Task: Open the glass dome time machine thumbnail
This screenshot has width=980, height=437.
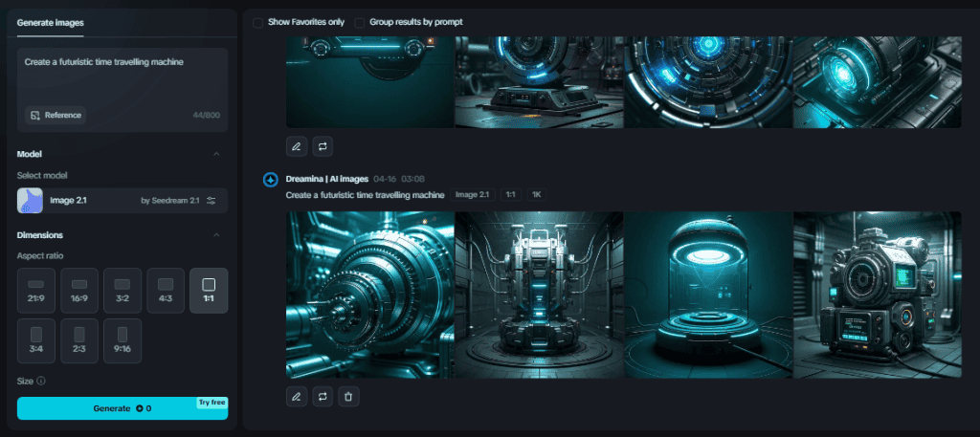Action: pos(707,295)
